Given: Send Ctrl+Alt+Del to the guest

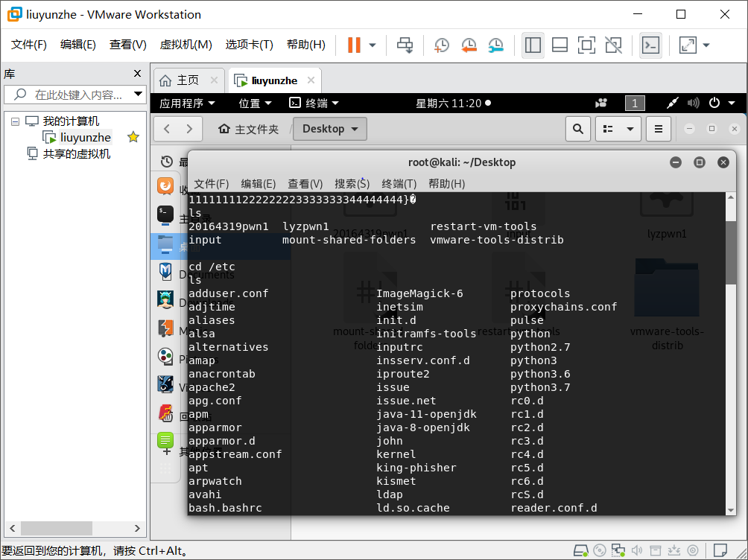Looking at the screenshot, I should (405, 45).
